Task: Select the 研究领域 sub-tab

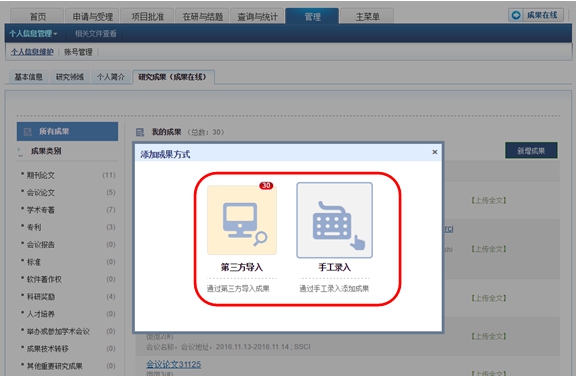Action: (70, 77)
